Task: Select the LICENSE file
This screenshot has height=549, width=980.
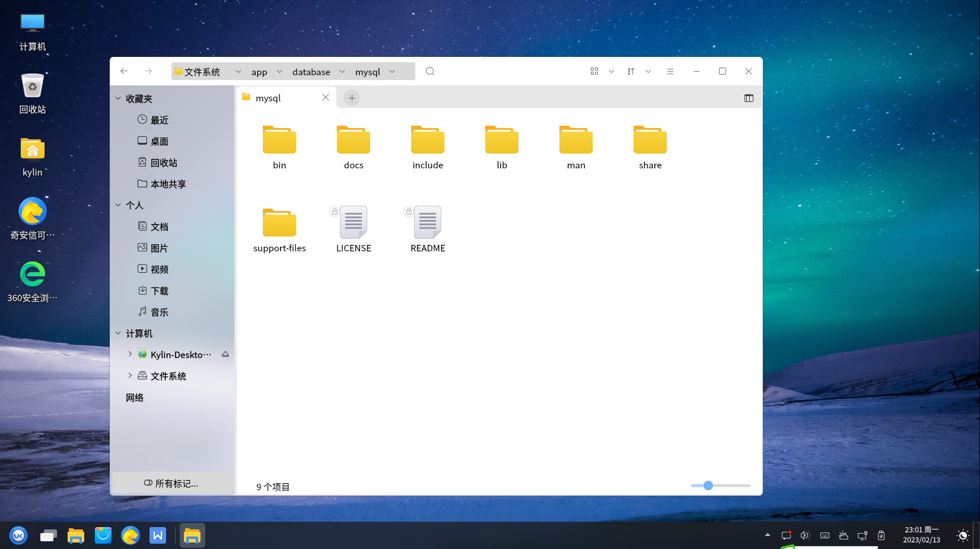Action: (354, 230)
